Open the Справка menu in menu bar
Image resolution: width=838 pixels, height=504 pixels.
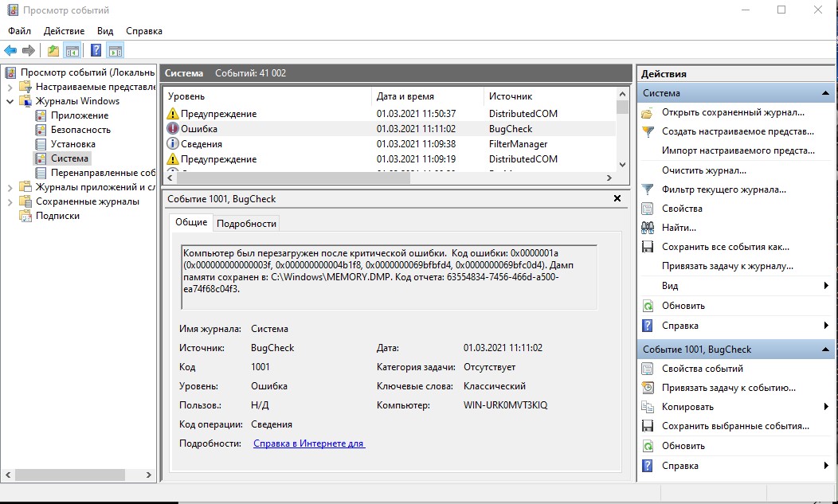coord(144,31)
